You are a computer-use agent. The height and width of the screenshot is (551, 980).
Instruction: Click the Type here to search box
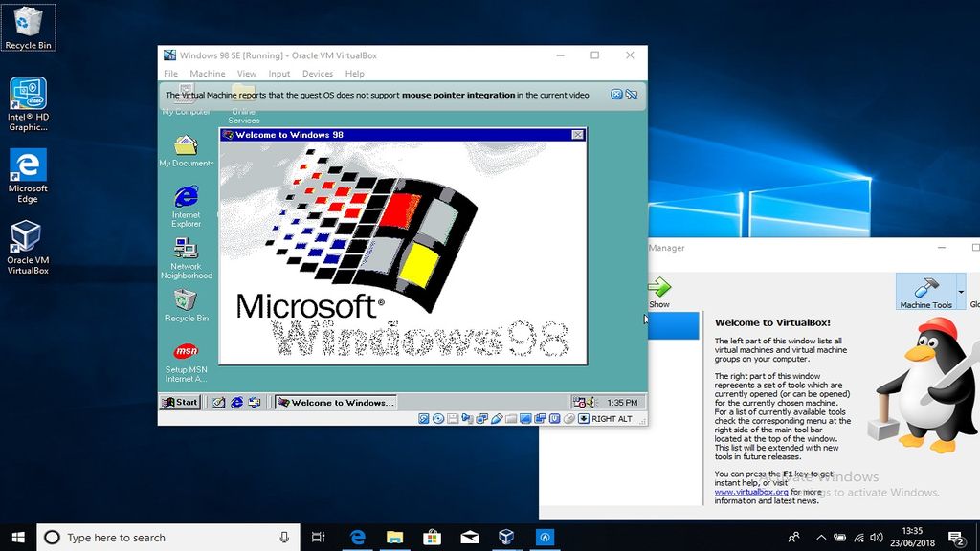[x=168, y=538]
